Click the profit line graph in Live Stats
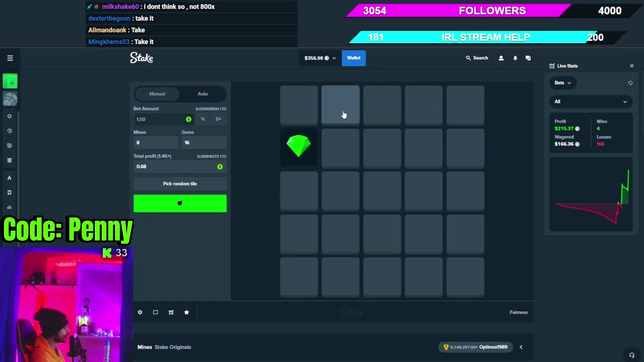 (x=591, y=195)
